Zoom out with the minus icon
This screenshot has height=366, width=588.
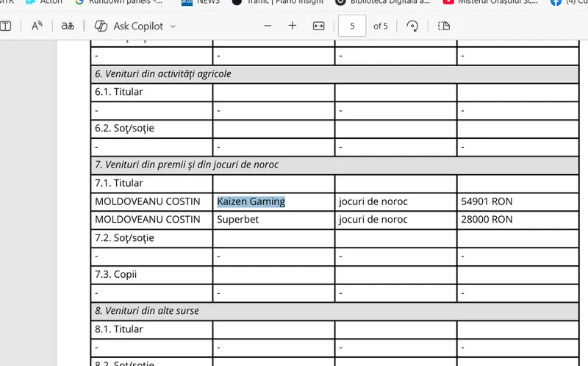pos(268,26)
